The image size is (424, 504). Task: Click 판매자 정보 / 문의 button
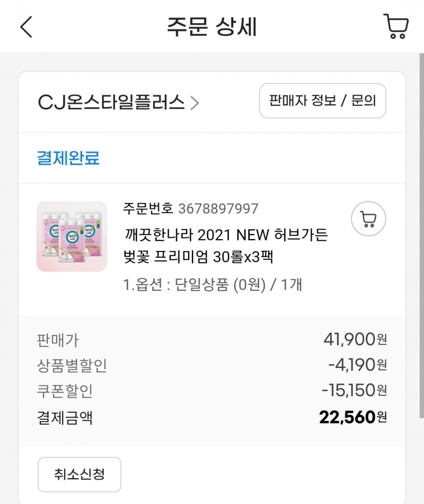(322, 101)
